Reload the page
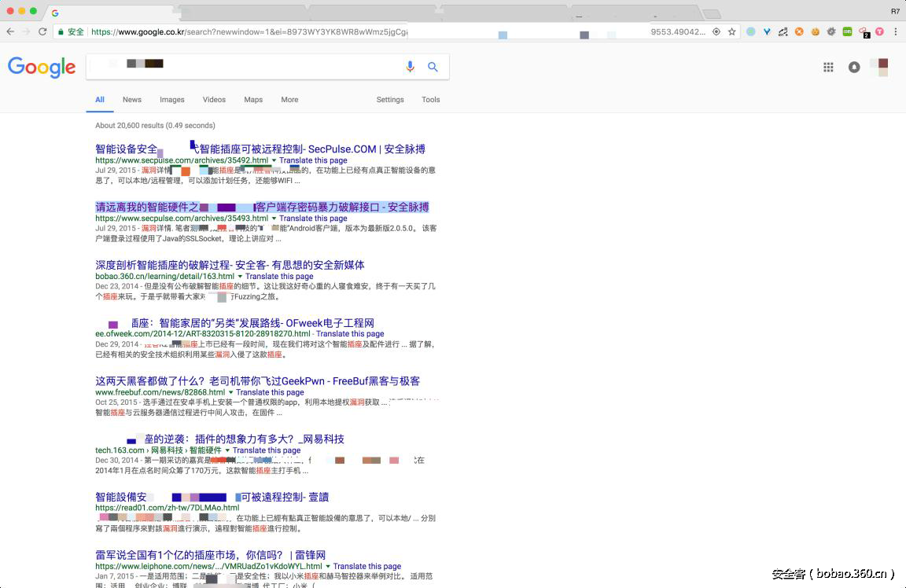The width and height of the screenshot is (906, 588). [x=41, y=31]
